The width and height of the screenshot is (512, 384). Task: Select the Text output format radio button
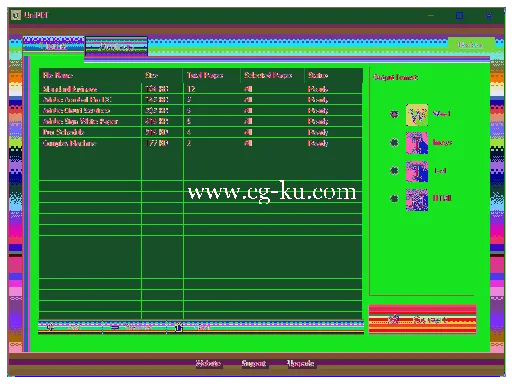click(x=394, y=171)
